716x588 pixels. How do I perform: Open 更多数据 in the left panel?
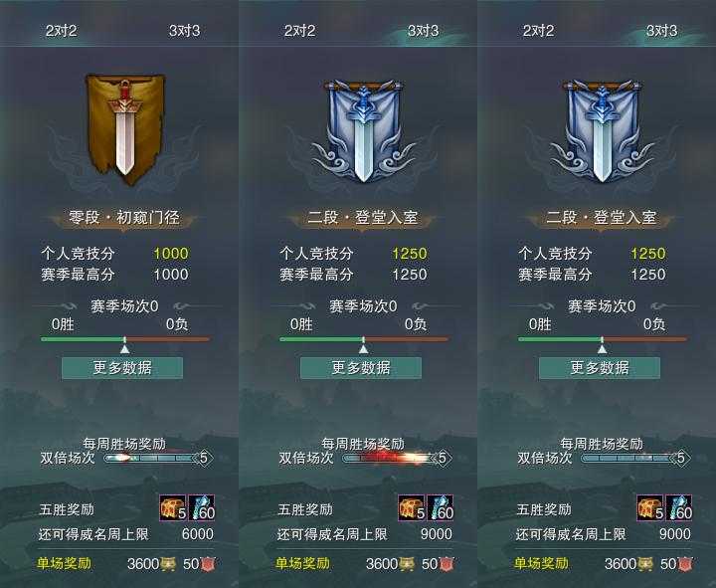click(122, 368)
